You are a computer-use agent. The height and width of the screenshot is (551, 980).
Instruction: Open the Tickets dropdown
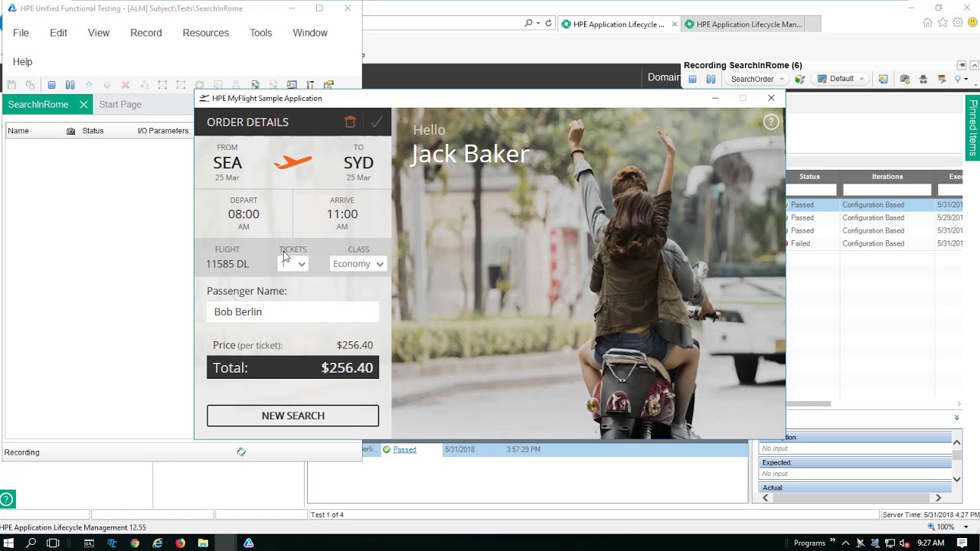tap(292, 264)
